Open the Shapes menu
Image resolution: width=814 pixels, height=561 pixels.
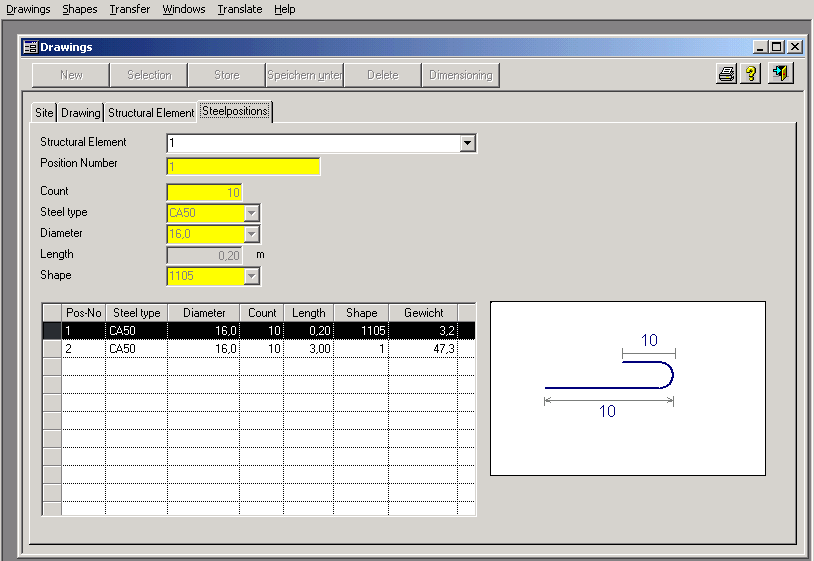(x=80, y=9)
